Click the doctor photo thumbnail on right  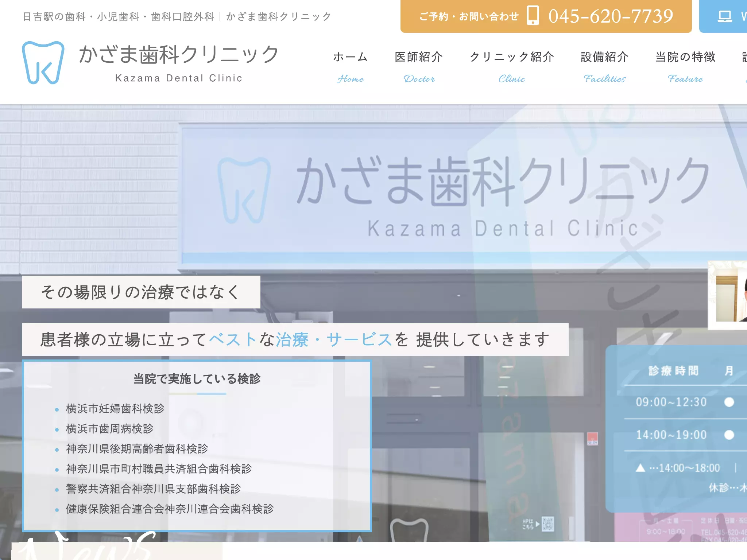[x=728, y=296]
